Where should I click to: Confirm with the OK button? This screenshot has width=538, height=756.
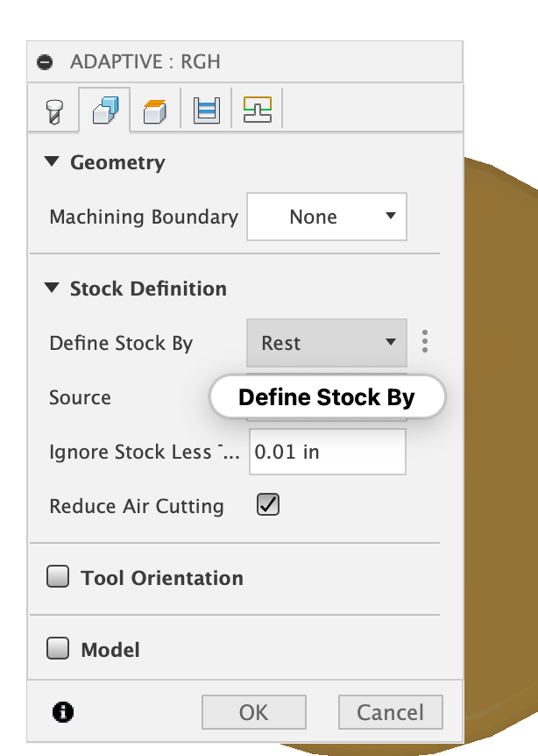(254, 712)
